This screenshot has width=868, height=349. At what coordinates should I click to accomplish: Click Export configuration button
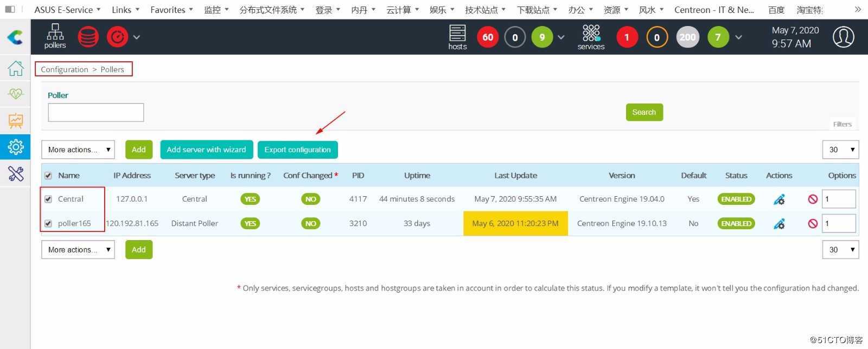[x=298, y=150]
